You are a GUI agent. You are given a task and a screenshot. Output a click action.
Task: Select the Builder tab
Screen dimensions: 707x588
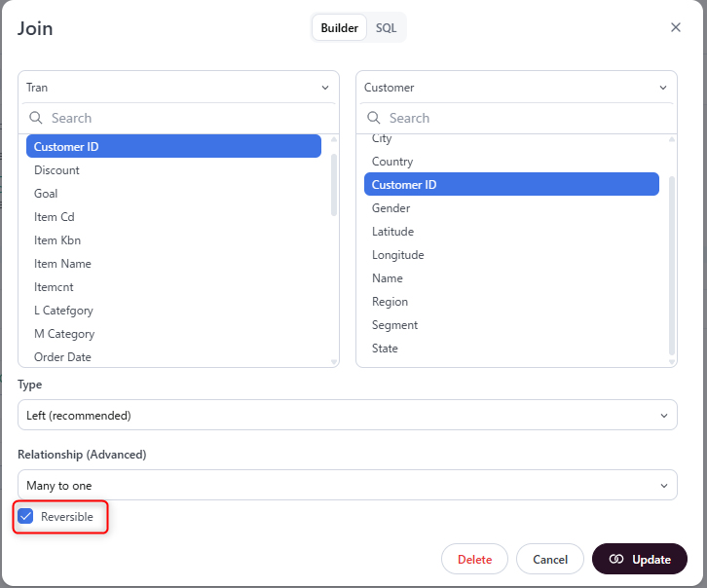click(340, 28)
